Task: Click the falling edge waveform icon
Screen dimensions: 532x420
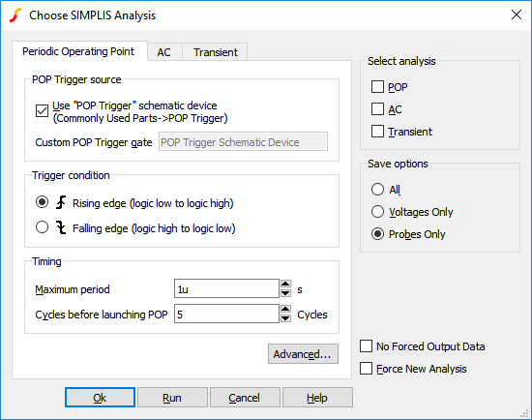Action: 61,227
